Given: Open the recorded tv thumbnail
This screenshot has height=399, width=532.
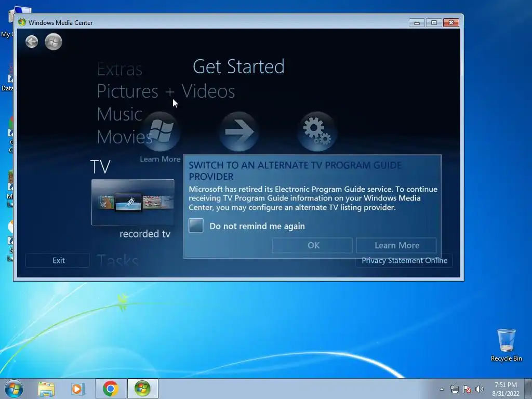Looking at the screenshot, I should [x=132, y=202].
